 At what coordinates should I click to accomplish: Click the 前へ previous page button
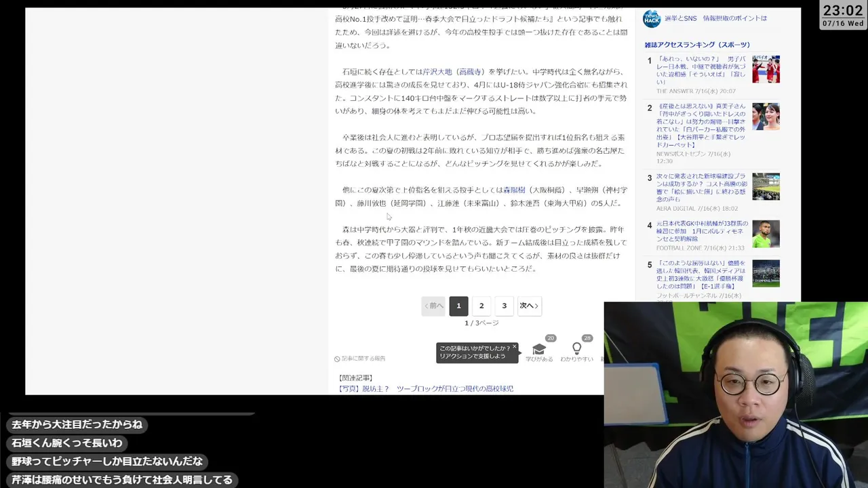pyautogui.click(x=433, y=306)
